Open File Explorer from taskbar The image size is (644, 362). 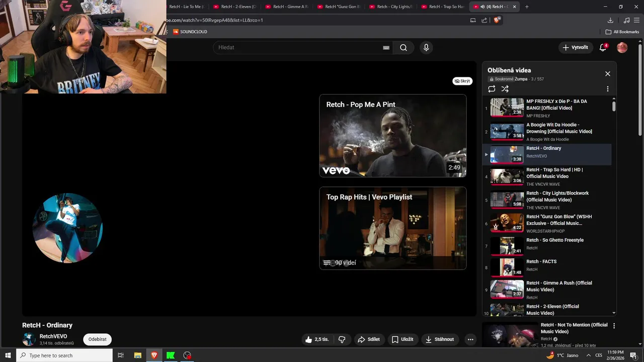[138, 355]
